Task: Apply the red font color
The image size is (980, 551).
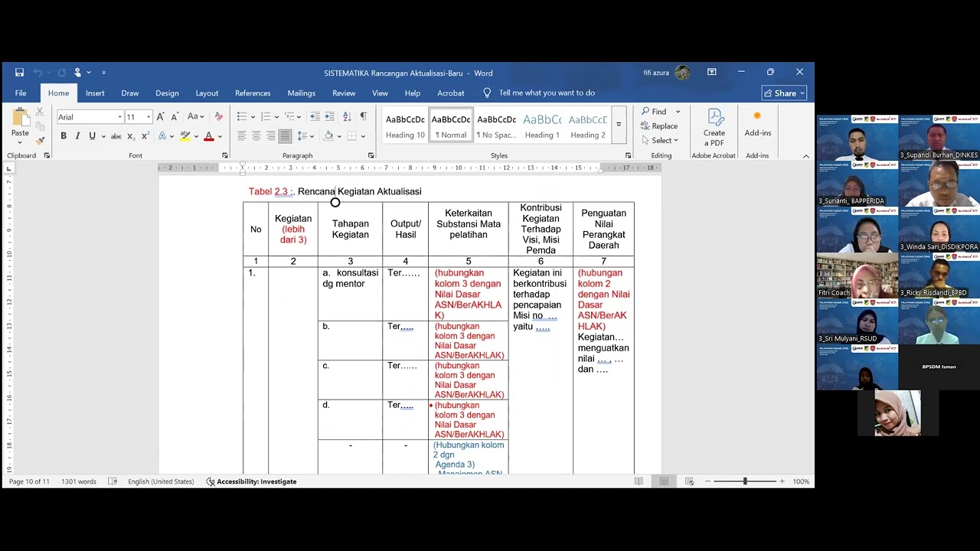Action: (x=208, y=136)
